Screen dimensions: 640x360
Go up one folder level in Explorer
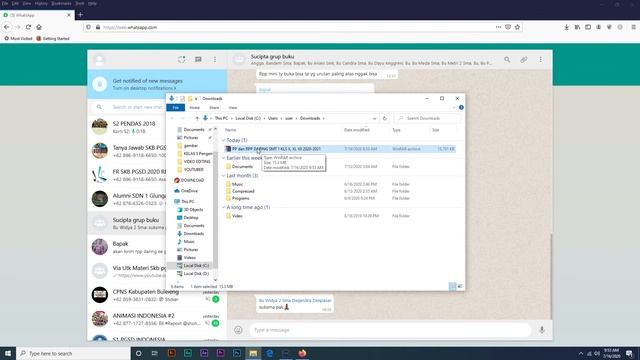click(197, 118)
